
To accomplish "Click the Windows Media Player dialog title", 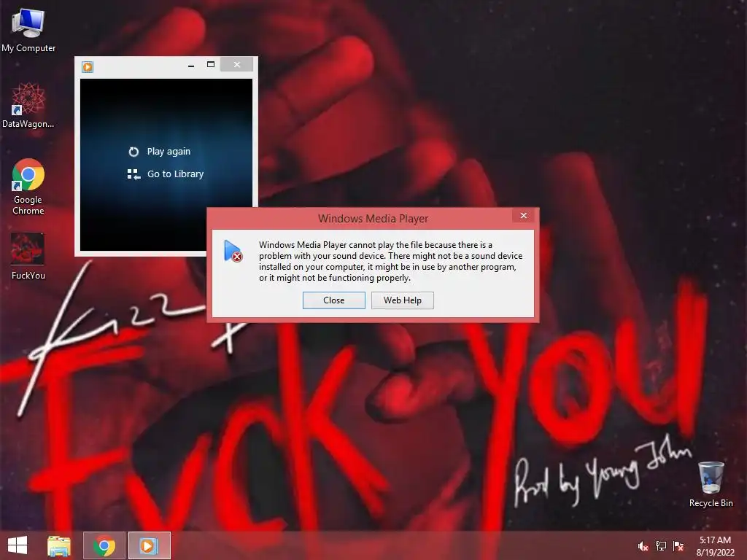I will click(x=373, y=219).
